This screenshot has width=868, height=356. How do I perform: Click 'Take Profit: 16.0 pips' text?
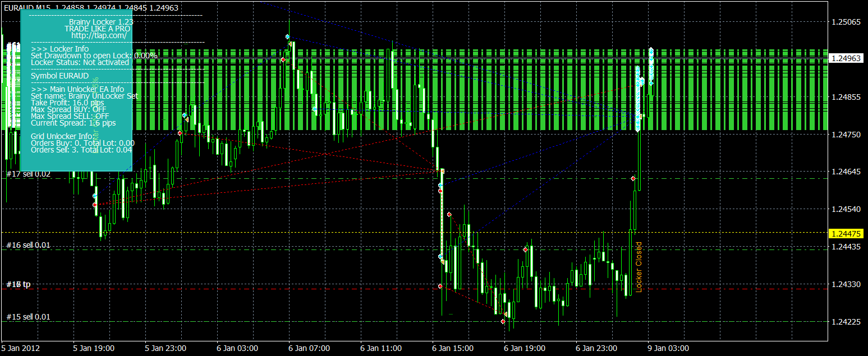67,103
